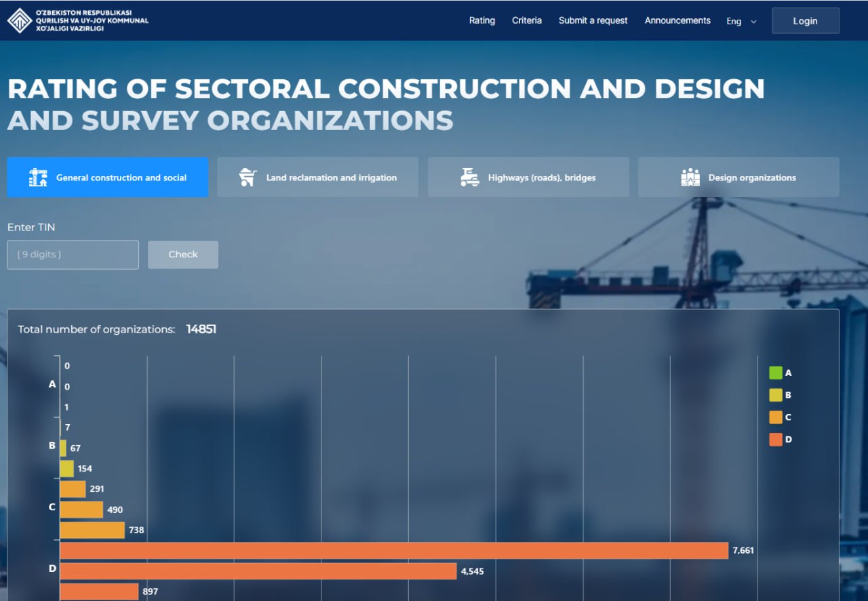
Task: Click the ministry logo emblem in header
Action: tap(19, 20)
